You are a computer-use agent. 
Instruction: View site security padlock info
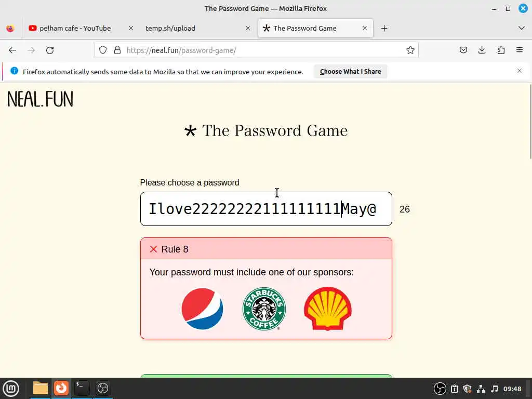tap(117, 50)
